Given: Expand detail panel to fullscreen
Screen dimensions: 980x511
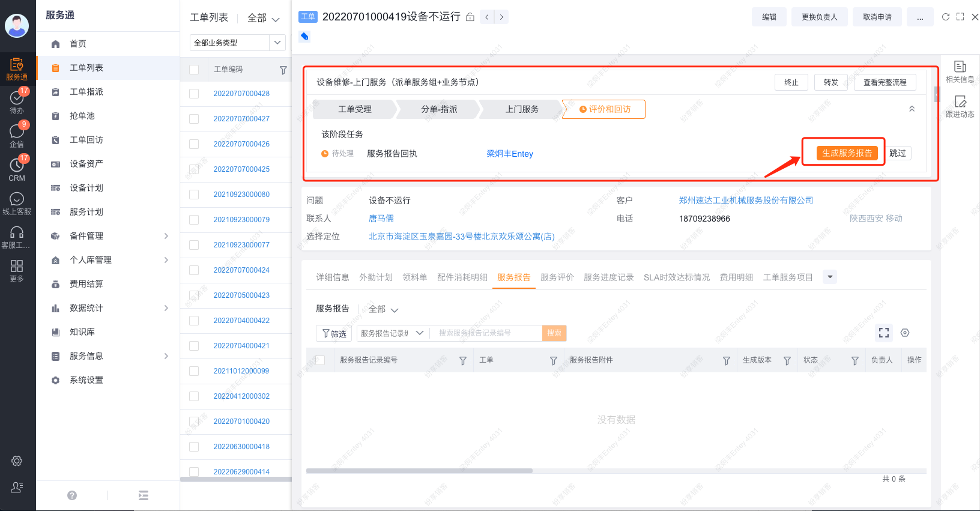Looking at the screenshot, I should click(x=960, y=17).
